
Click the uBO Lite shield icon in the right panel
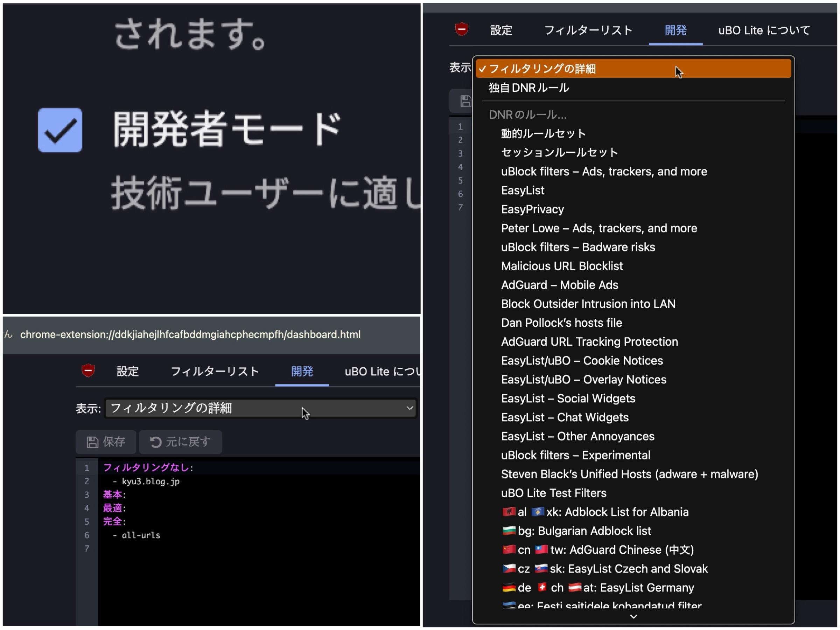pyautogui.click(x=462, y=29)
